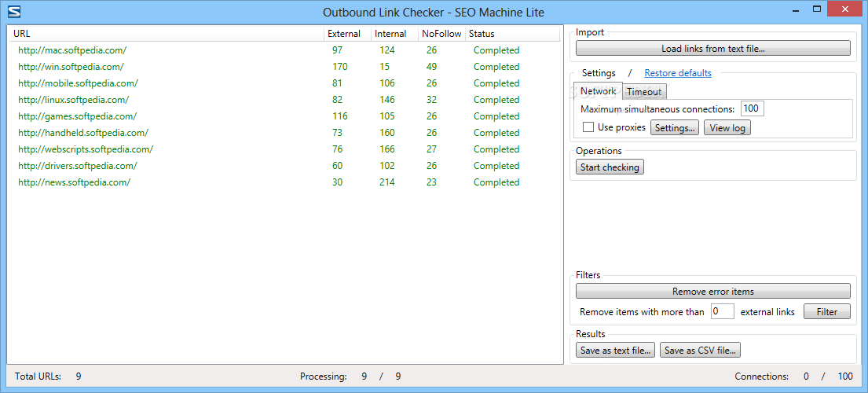This screenshot has height=393, width=868.
Task: Sort by the Status column header
Action: tap(512, 34)
